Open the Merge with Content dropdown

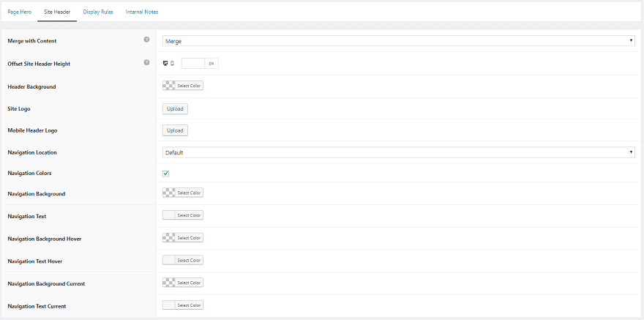coord(398,41)
